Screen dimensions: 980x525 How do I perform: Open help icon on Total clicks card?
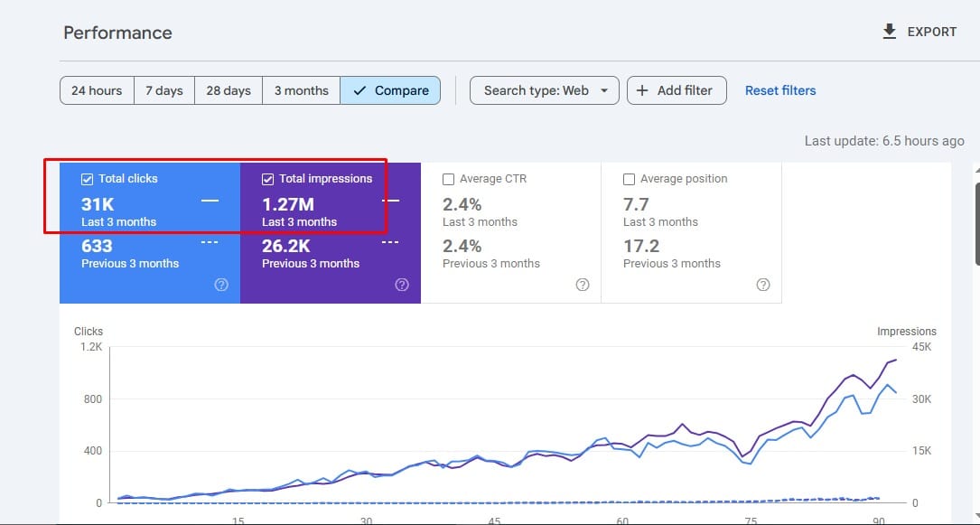[221, 285]
